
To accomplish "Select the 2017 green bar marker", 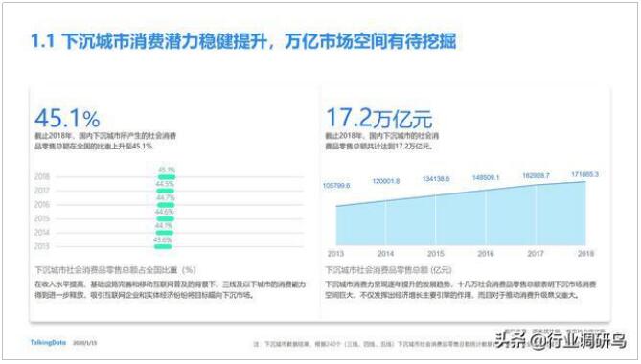I will (x=165, y=191).
